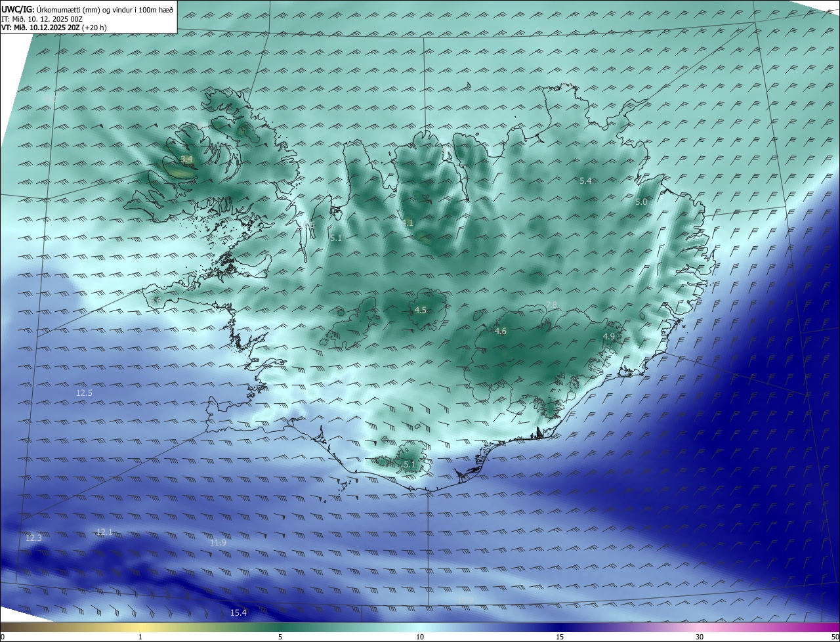Click the 3.4 value in the Westfjords
Viewport: 840px width, 642px height.
click(186, 160)
